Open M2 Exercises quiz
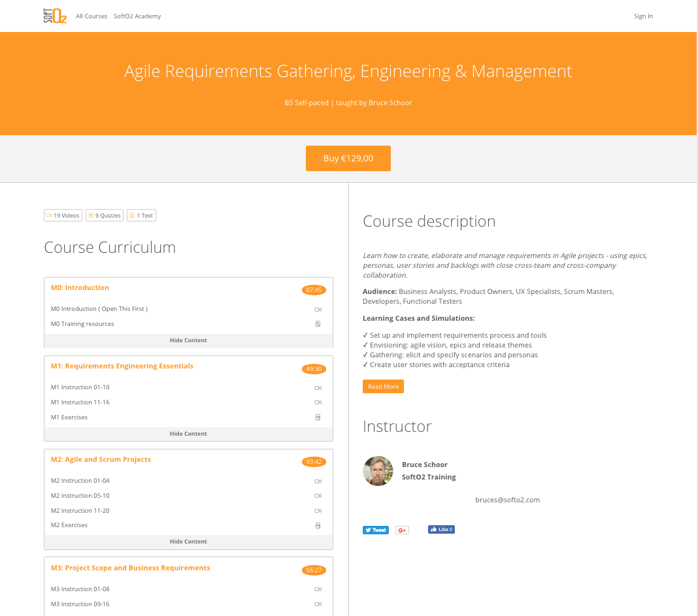 coord(69,525)
